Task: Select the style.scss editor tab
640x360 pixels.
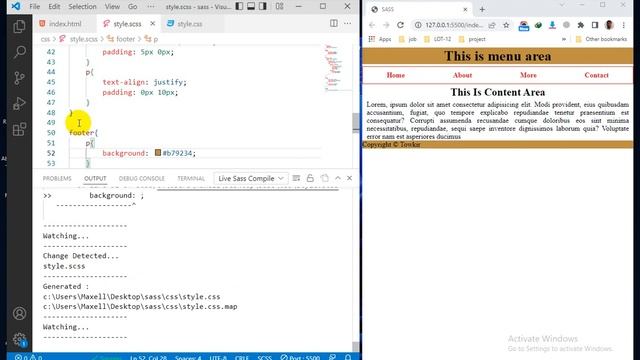Action: 127,24
